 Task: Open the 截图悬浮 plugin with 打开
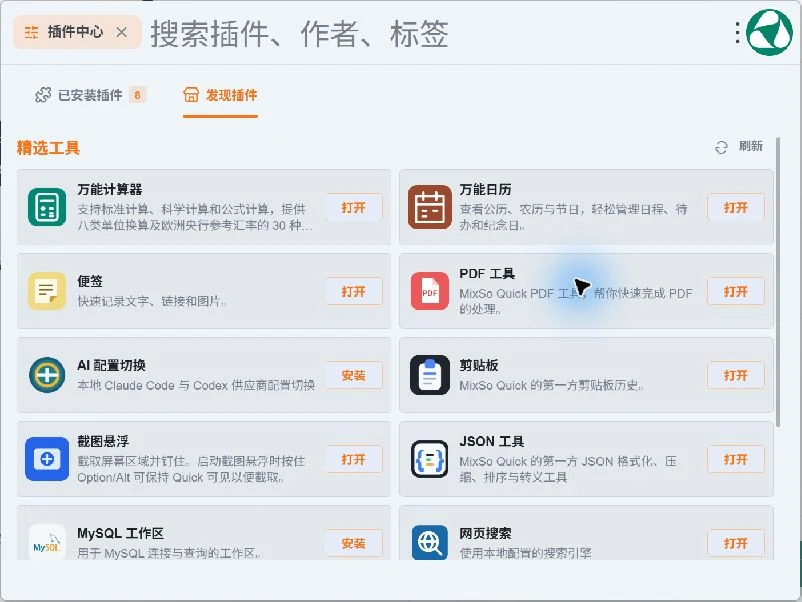click(x=353, y=459)
